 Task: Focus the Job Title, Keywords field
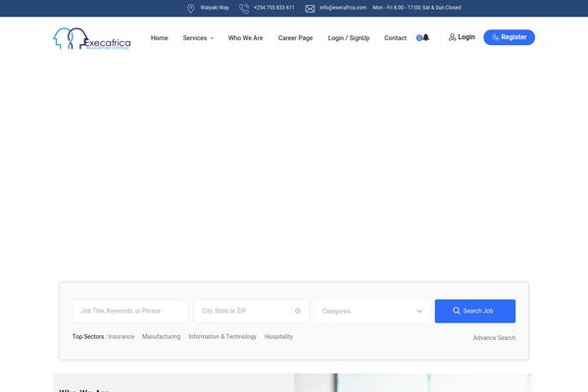click(130, 311)
